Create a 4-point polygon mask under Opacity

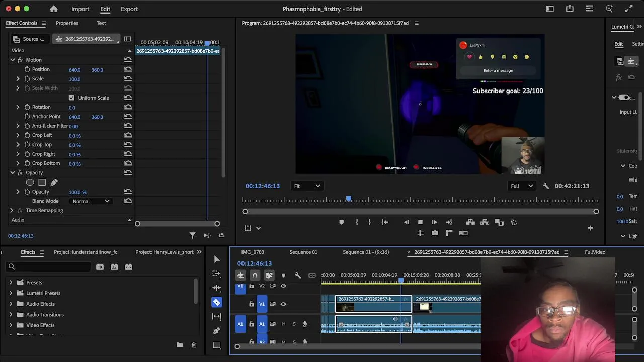[x=42, y=183]
